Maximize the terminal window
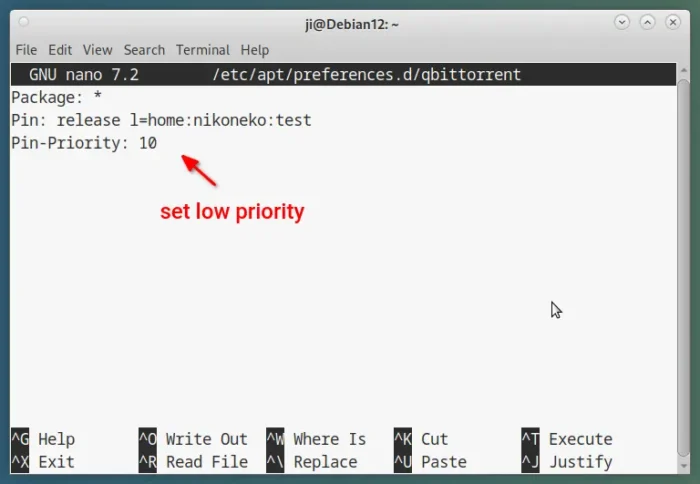The image size is (700, 484). 647,22
